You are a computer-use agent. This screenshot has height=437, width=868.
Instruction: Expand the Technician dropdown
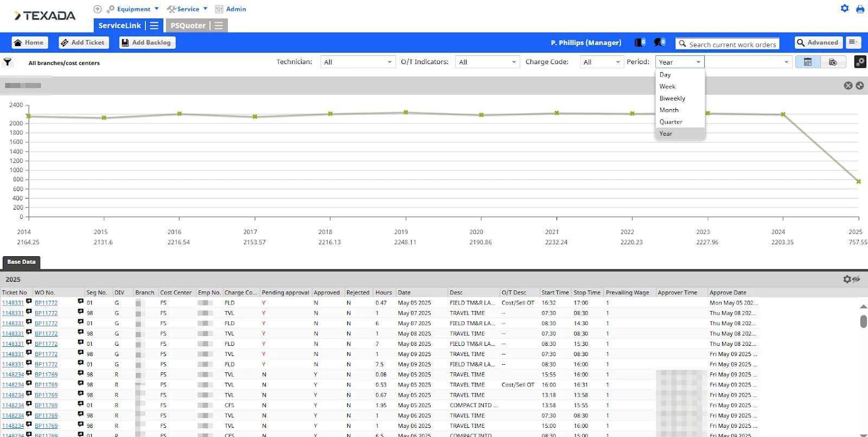tap(358, 62)
